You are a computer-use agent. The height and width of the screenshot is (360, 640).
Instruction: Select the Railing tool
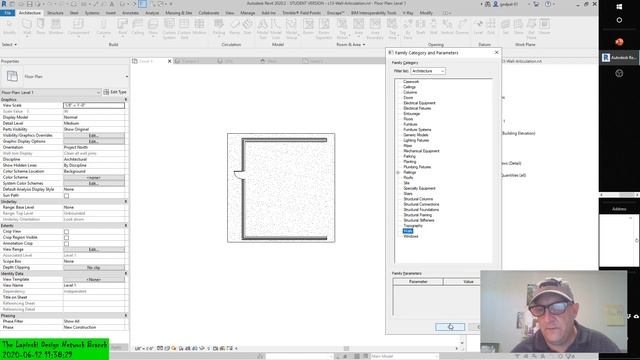pyautogui.click(x=219, y=27)
